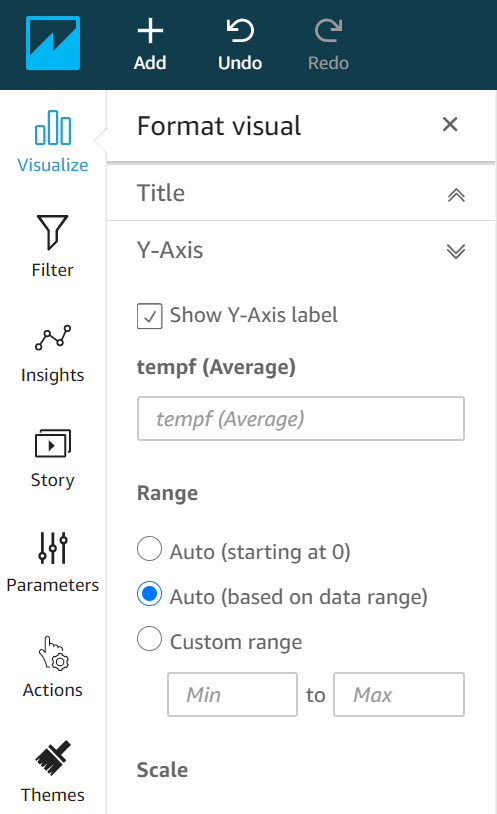Open the Visualize pane

[x=52, y=142]
